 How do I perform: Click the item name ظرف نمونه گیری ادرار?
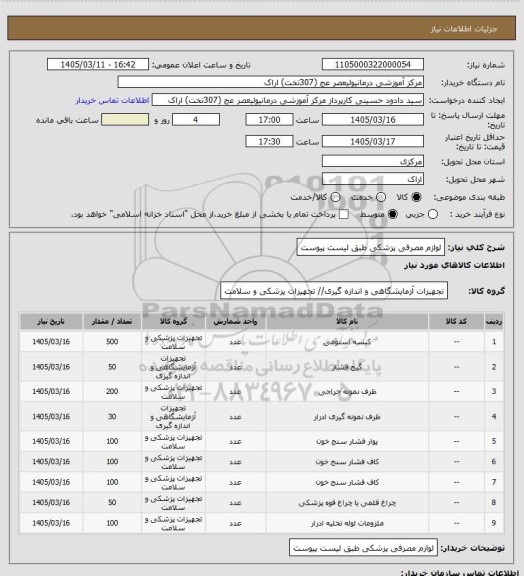click(x=347, y=417)
